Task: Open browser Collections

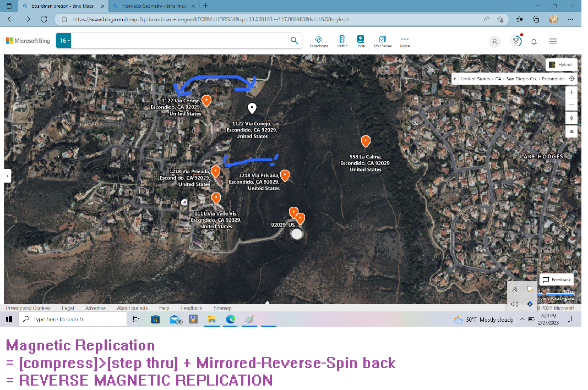Action: pos(536,19)
